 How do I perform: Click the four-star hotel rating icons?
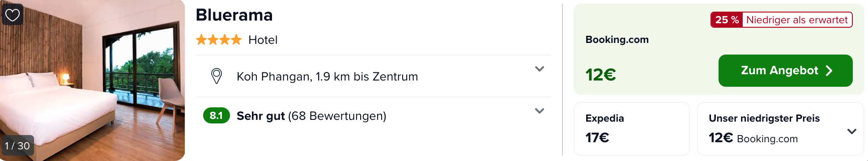tap(219, 40)
